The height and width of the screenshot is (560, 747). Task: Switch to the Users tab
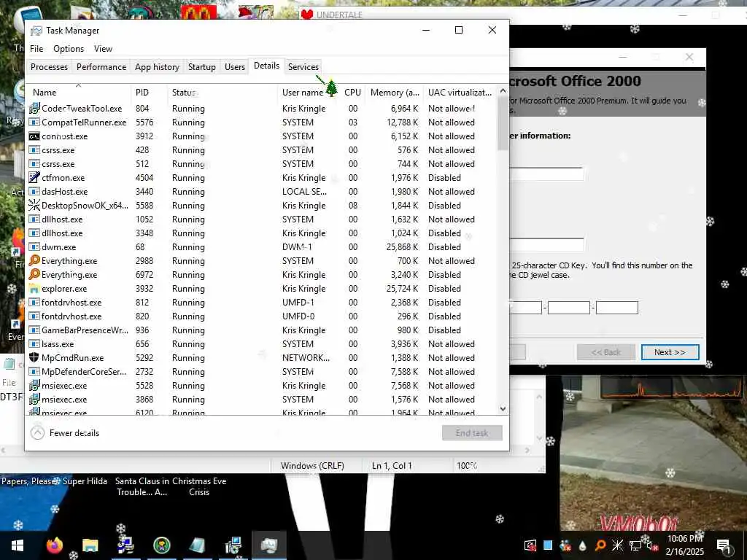point(235,66)
